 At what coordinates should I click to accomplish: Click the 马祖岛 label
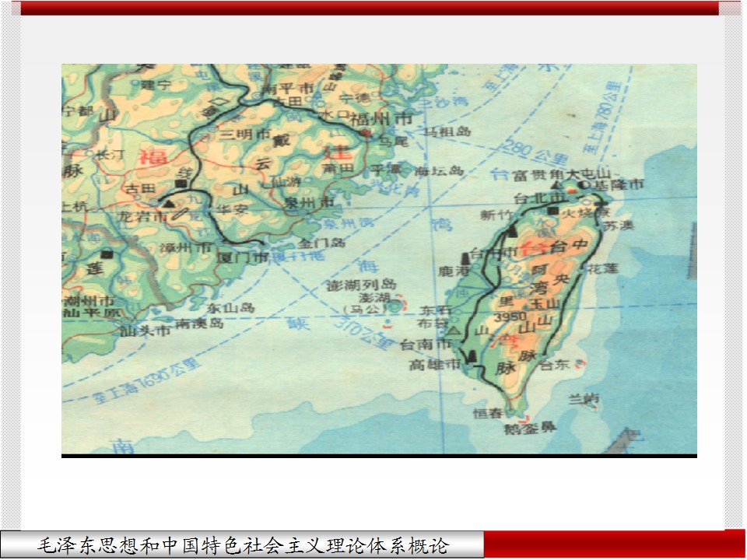(x=449, y=133)
